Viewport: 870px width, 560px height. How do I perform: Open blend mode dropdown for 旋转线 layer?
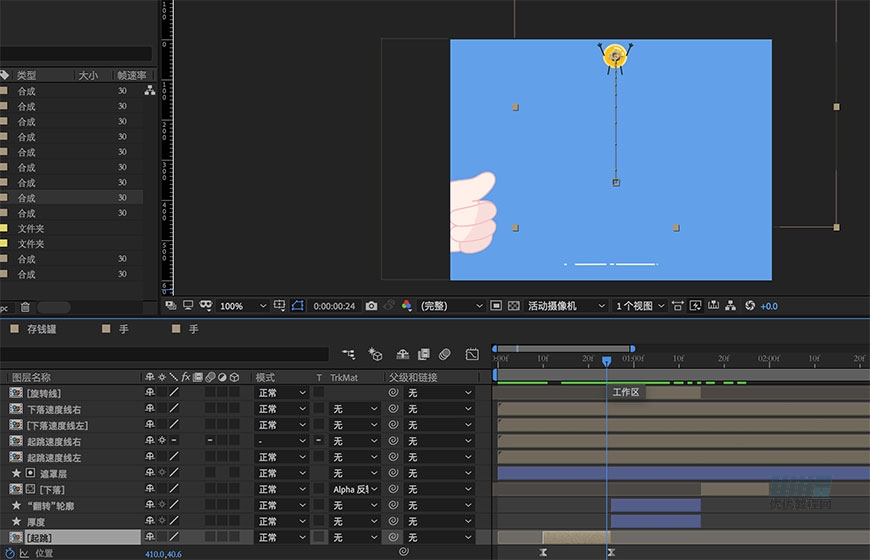click(282, 393)
